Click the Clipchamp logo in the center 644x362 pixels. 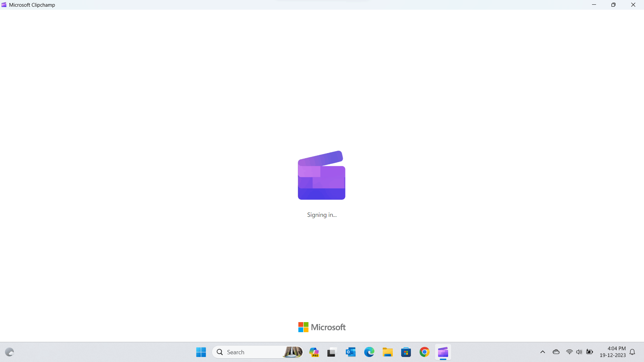[321, 175]
